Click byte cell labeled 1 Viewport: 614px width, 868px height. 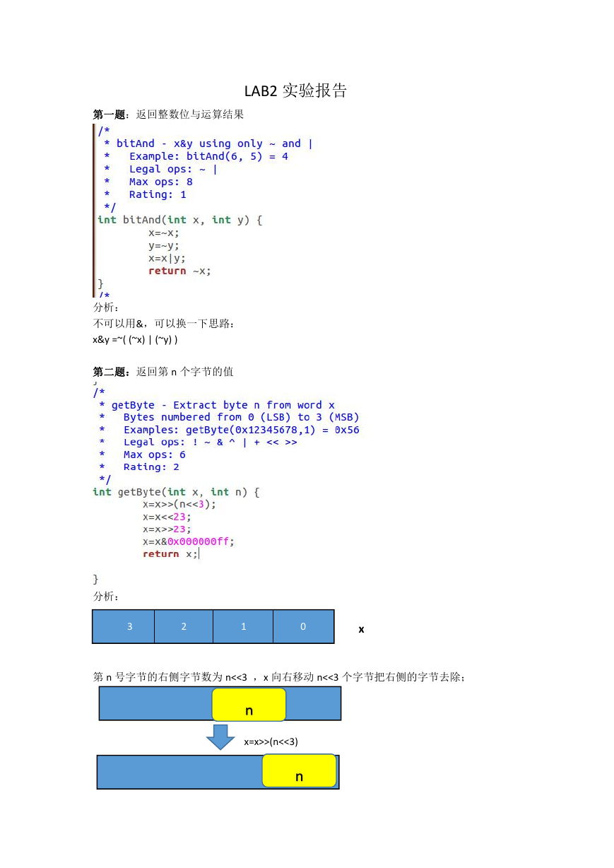click(x=243, y=626)
